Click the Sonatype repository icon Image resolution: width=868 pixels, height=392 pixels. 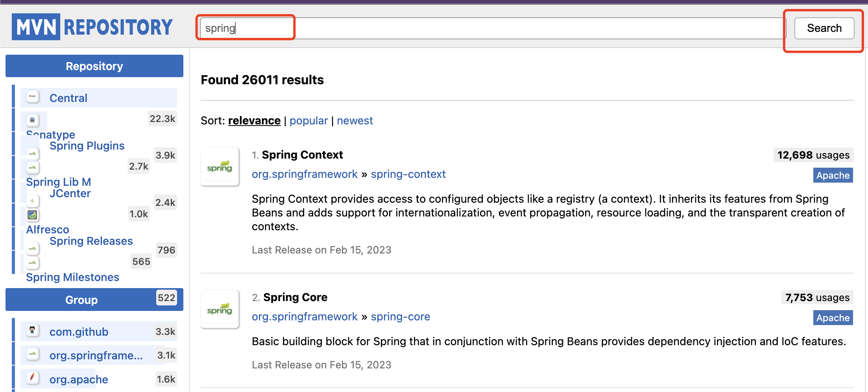pyautogui.click(x=33, y=120)
